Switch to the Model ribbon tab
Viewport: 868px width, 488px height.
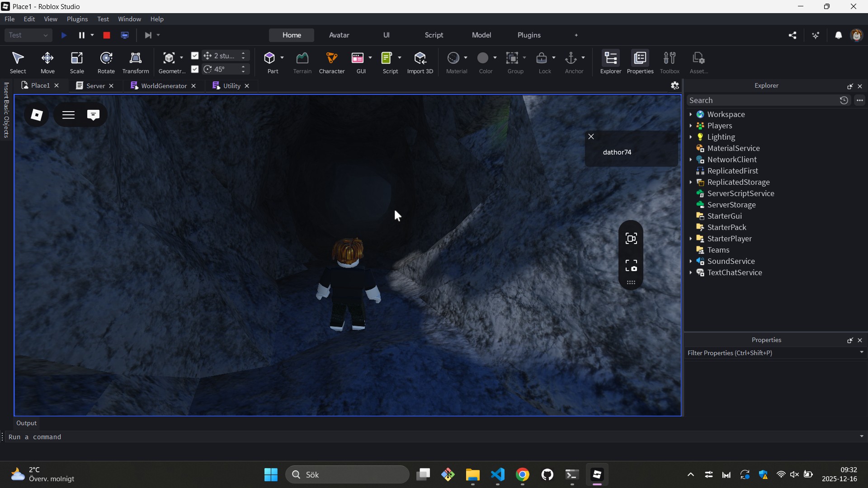[x=481, y=35]
